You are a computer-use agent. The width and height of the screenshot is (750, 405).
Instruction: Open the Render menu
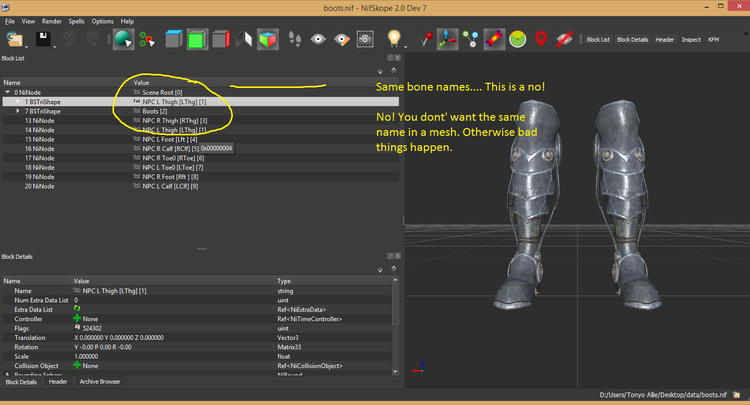52,21
